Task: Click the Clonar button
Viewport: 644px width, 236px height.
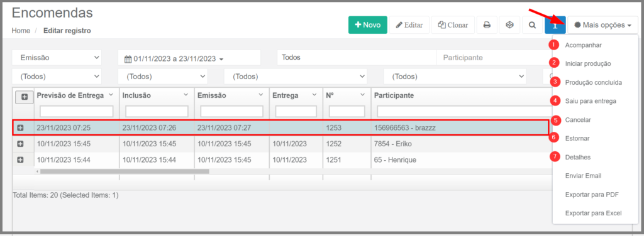Action: tap(453, 25)
